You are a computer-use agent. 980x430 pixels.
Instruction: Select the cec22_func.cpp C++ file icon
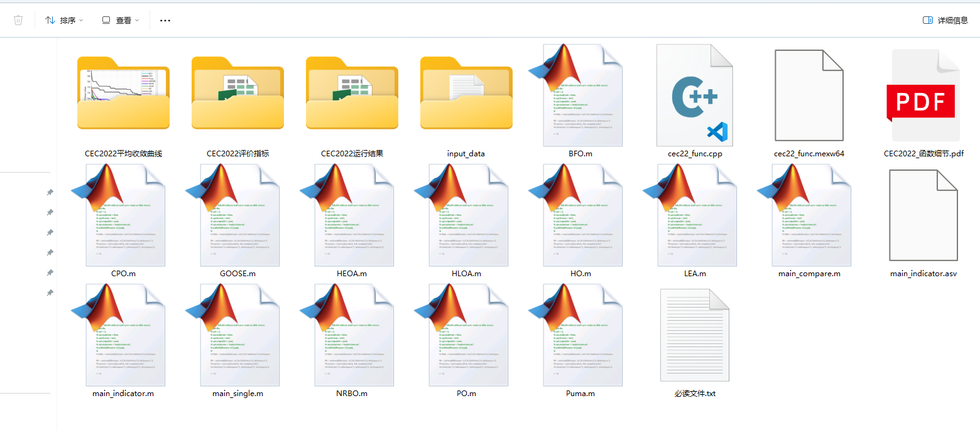(x=695, y=95)
